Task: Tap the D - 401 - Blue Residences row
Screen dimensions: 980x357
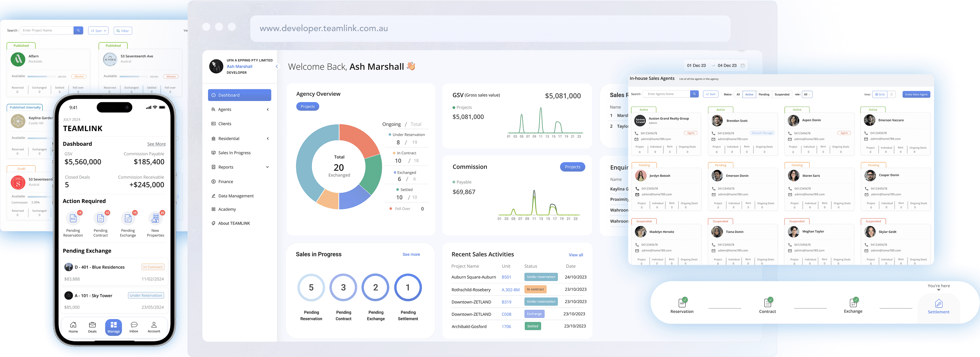Action: click(x=114, y=272)
